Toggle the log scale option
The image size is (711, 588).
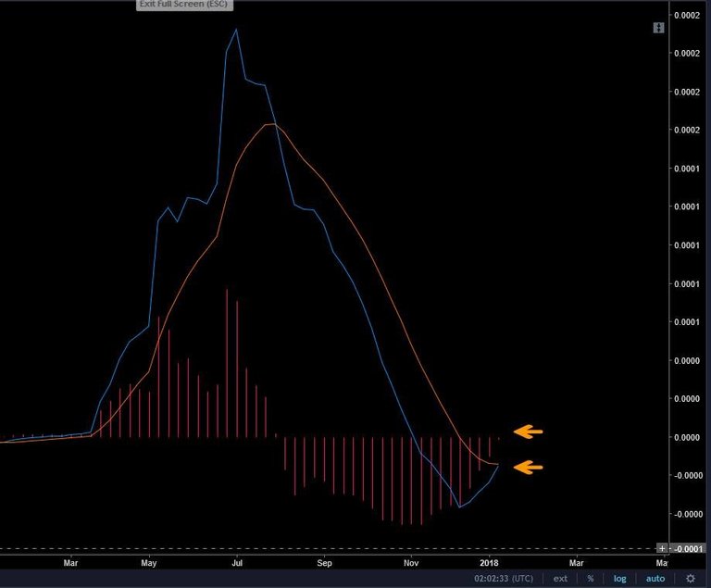pos(620,579)
